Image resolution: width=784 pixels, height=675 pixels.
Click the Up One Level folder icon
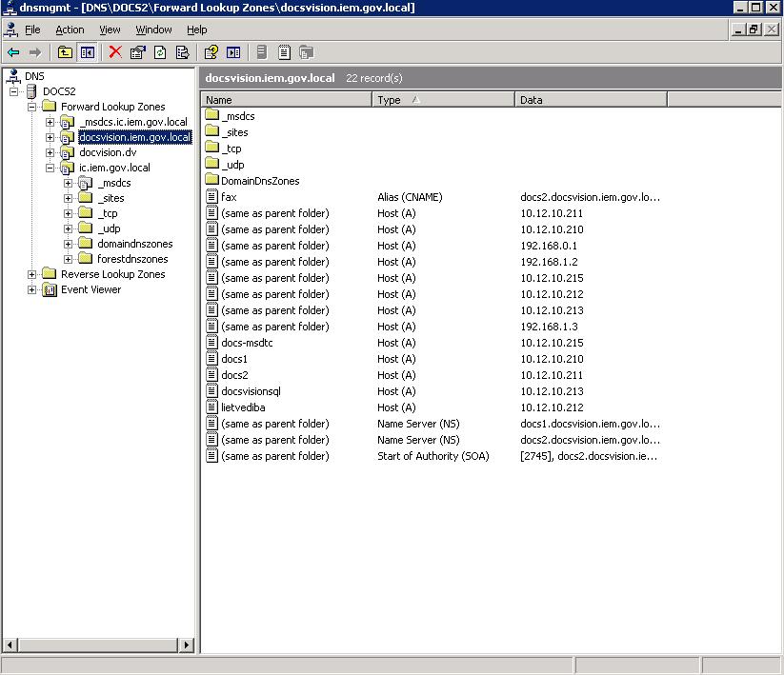coord(65,52)
